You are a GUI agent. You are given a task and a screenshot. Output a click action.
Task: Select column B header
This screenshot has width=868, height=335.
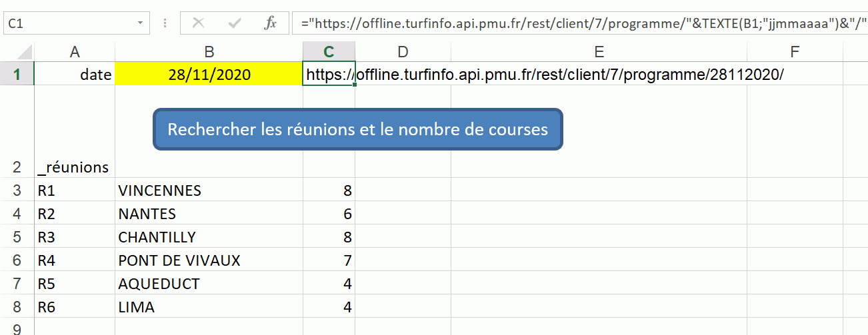[x=209, y=52]
